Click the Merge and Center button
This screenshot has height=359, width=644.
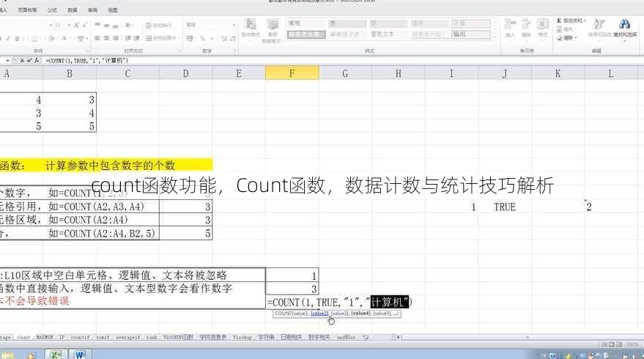tap(160, 38)
